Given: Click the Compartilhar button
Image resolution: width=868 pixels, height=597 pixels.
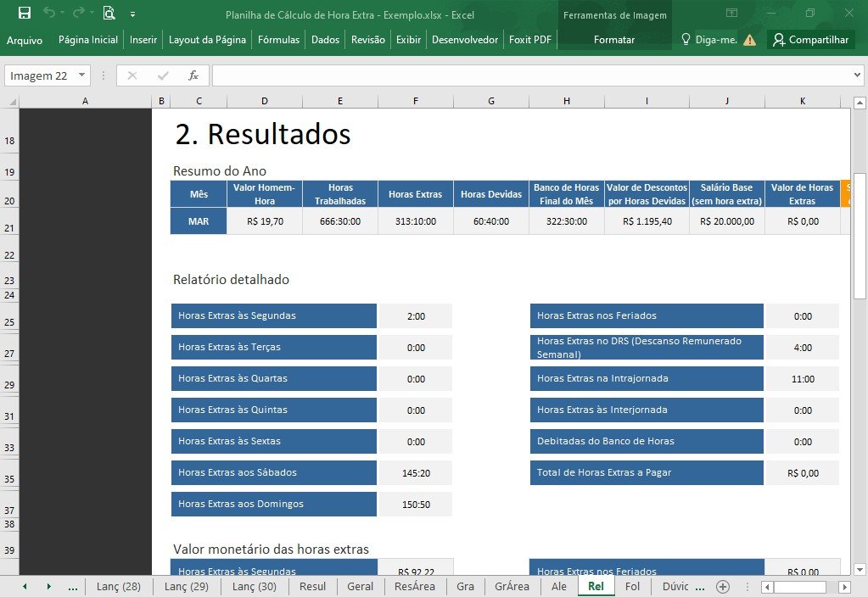Looking at the screenshot, I should point(811,40).
